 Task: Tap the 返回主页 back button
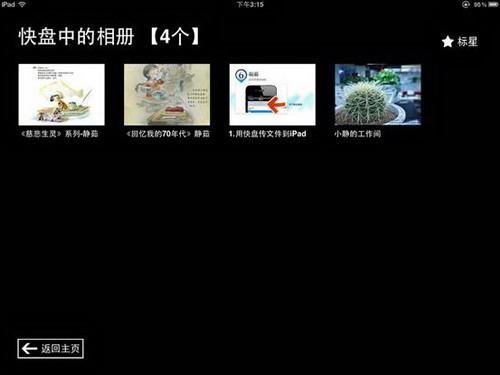coord(50,349)
